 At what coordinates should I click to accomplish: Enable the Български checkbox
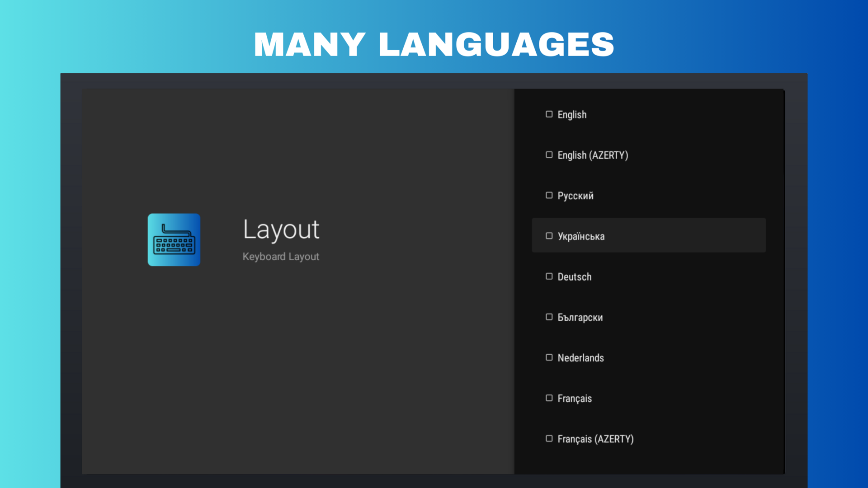[x=549, y=317]
